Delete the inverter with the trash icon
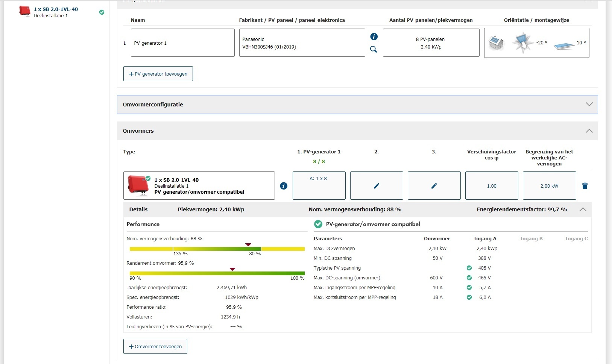The width and height of the screenshot is (612, 364). pyautogui.click(x=585, y=186)
